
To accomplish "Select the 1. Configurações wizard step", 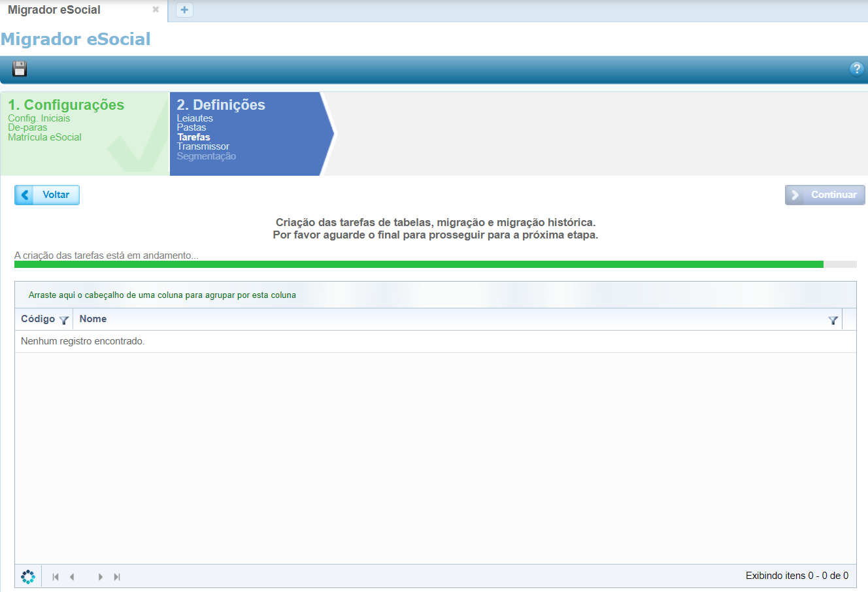I will [66, 105].
